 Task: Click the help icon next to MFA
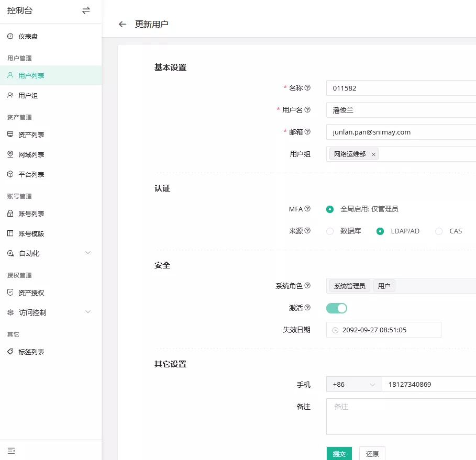click(x=307, y=209)
